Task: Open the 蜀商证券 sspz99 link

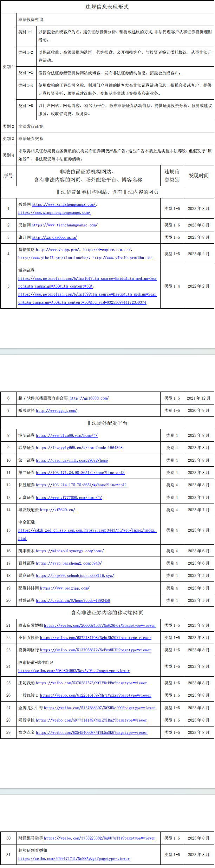Action: pos(75,576)
